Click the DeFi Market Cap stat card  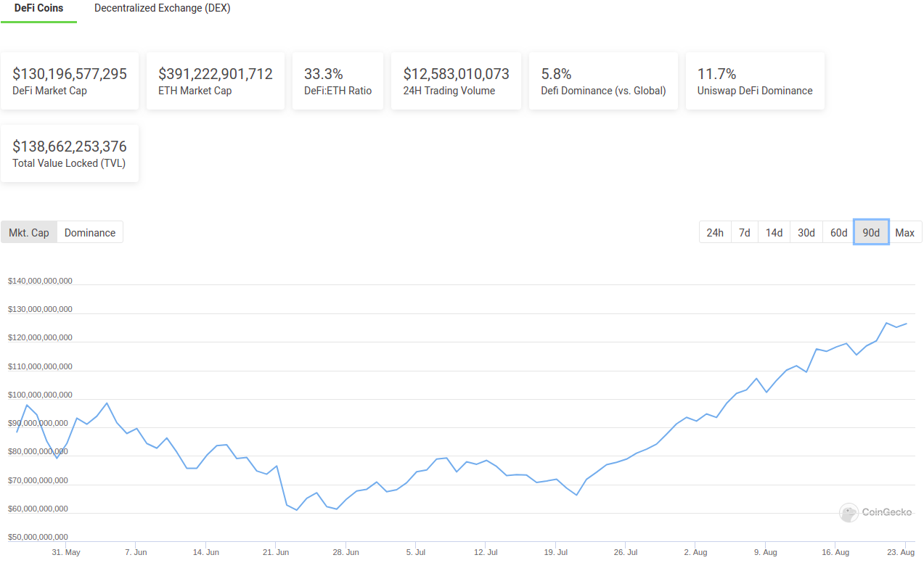tap(69, 80)
